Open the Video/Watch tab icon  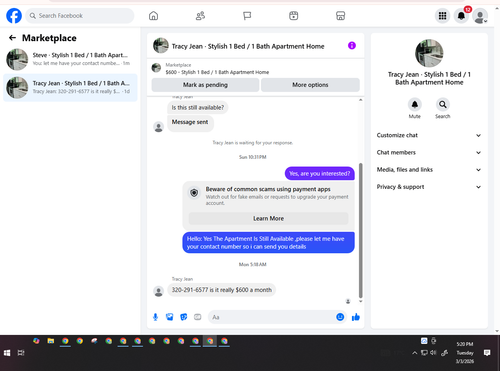point(293,16)
